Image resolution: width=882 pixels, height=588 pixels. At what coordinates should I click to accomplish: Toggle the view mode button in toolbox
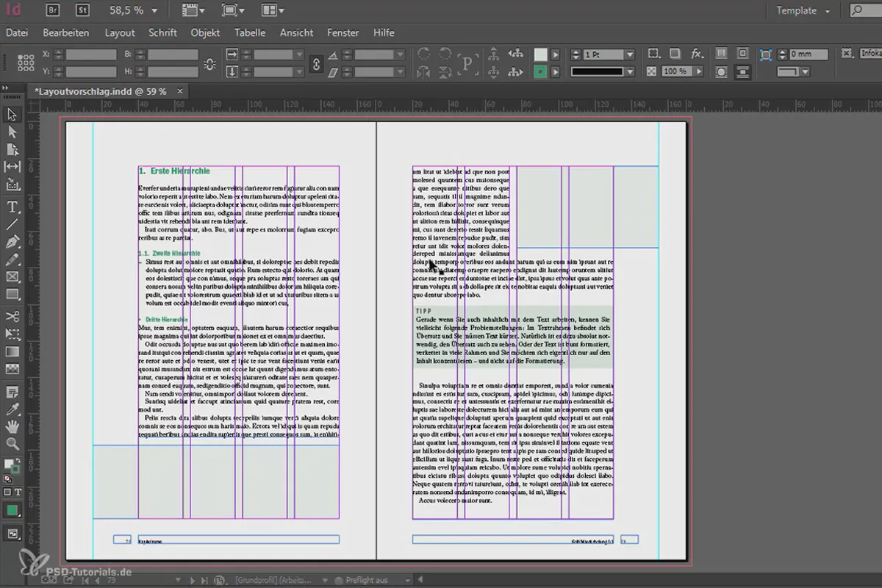(12, 534)
